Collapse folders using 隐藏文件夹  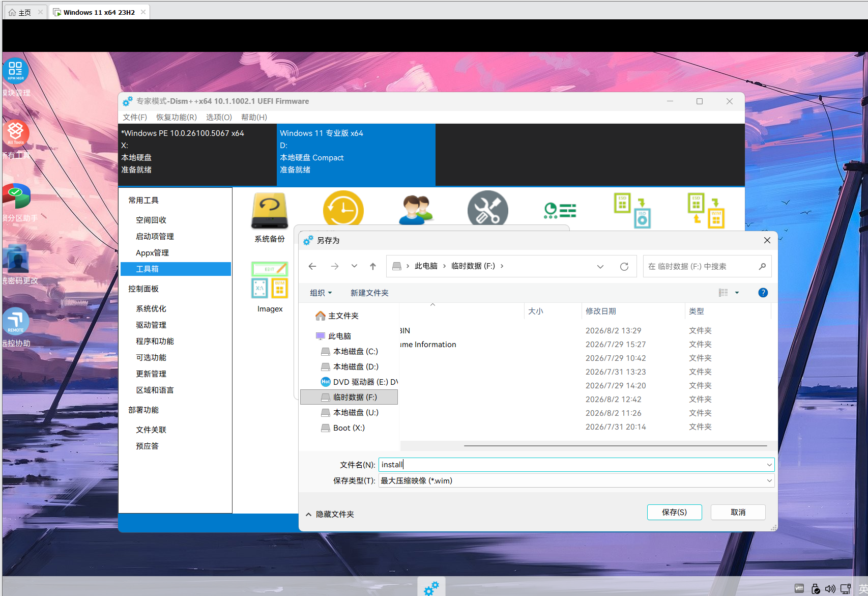330,514
